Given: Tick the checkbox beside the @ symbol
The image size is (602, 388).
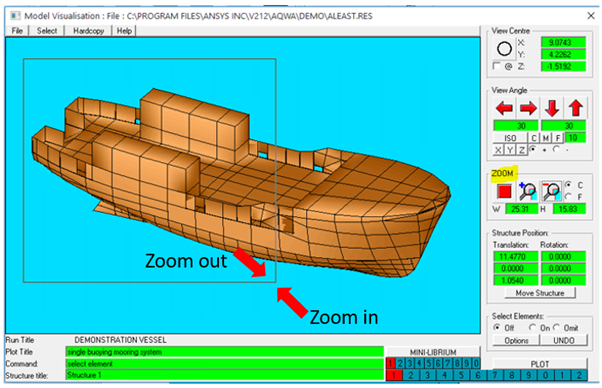Looking at the screenshot, I should pos(497,66).
